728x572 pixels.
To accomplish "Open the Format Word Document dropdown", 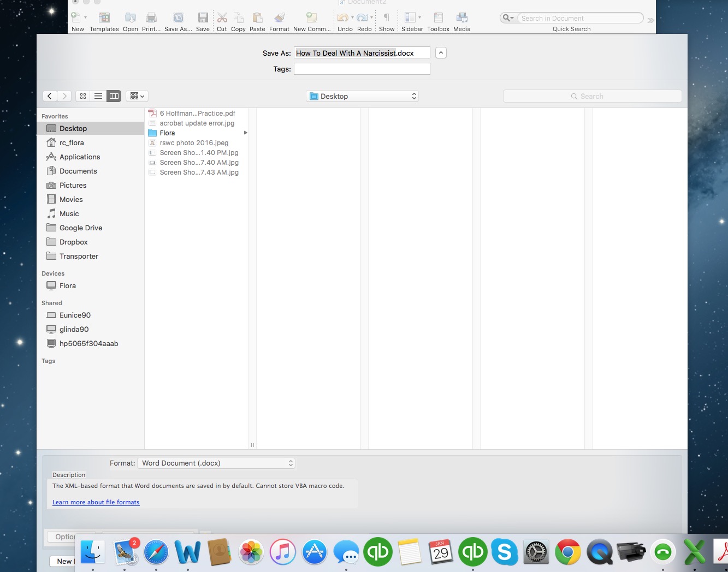I will pyautogui.click(x=216, y=463).
